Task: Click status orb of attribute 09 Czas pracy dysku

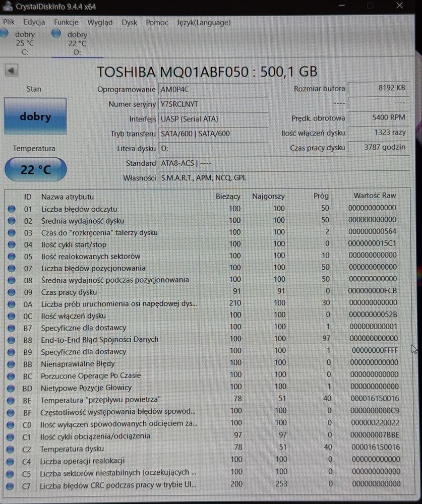Action: [x=12, y=292]
